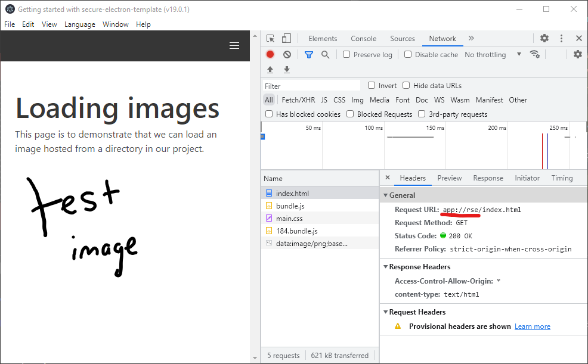588x364 pixels.
Task: Open the import HAR file icon
Action: (270, 70)
